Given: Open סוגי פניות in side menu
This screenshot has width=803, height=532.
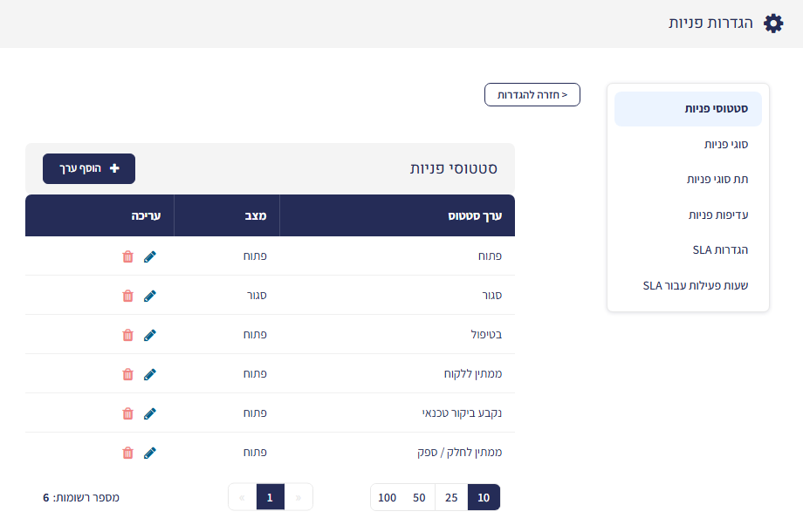Looking at the screenshot, I should pos(725,144).
